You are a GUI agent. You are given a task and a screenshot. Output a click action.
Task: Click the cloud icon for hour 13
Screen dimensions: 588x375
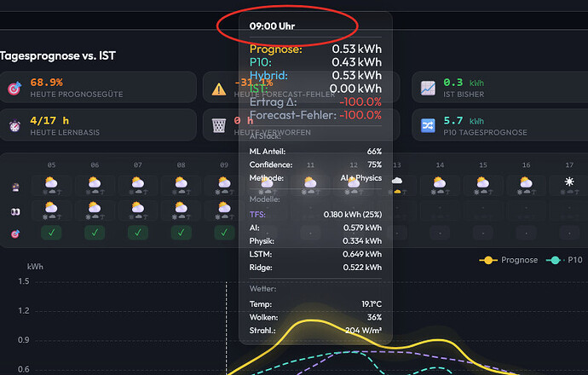(x=397, y=181)
